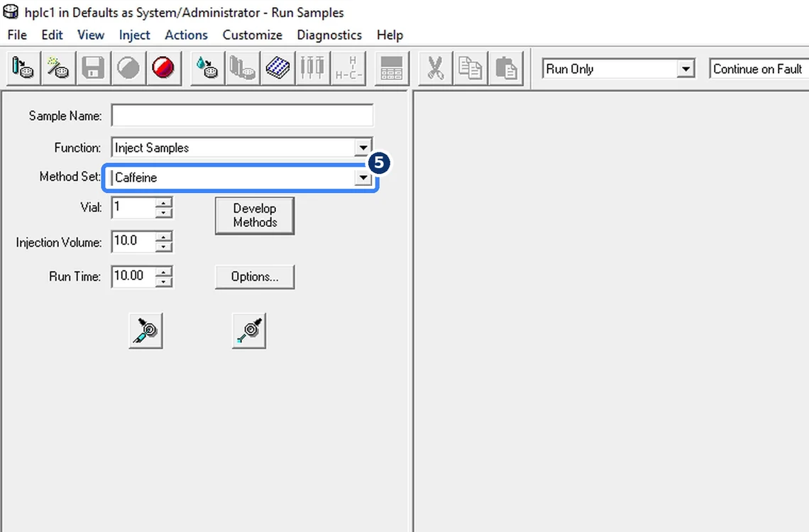Click the red Abort stop icon

click(163, 68)
